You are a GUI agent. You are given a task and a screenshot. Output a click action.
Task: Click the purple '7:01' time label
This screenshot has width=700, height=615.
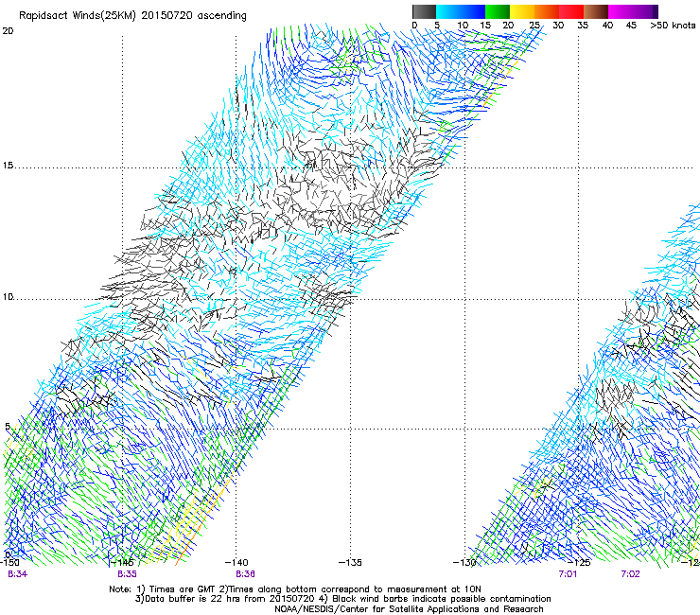pos(568,574)
